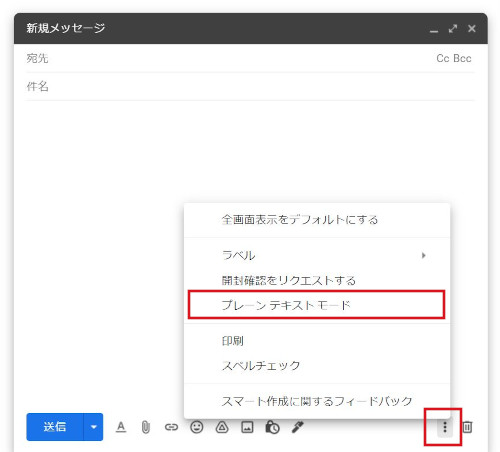Toggle プレーン テキスト モード option
The width and height of the screenshot is (500, 452).
point(317,305)
